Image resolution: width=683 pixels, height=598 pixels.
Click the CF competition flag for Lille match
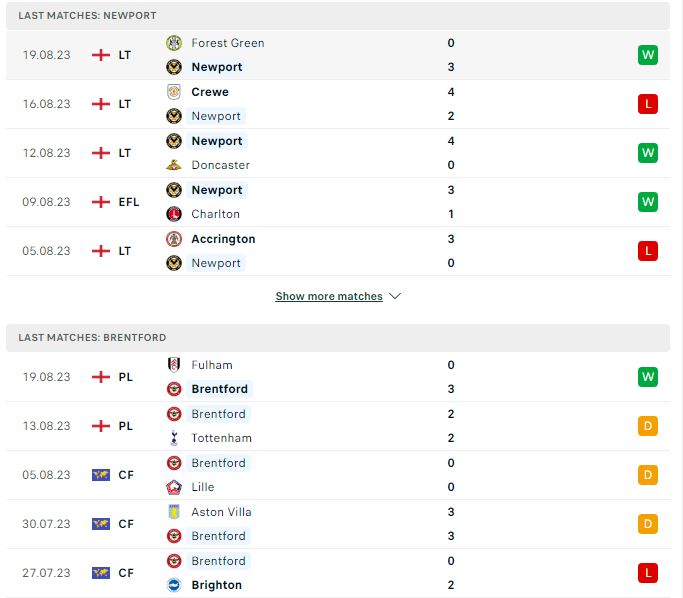pos(101,475)
